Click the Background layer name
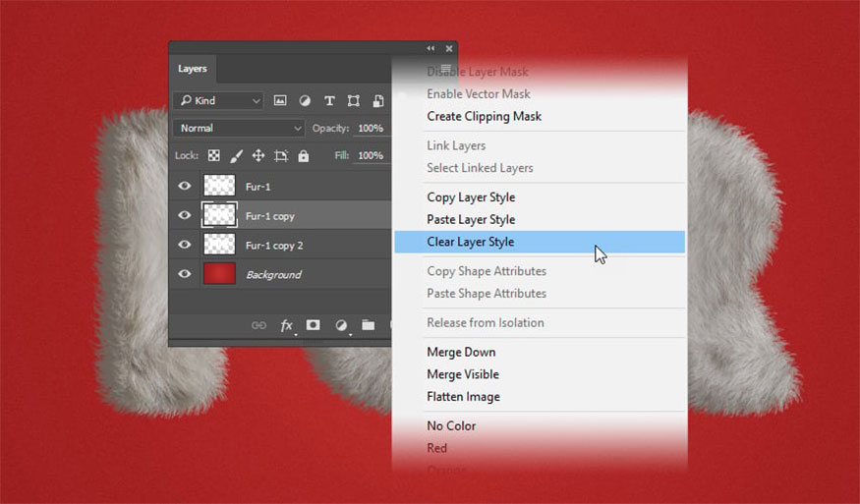 point(273,274)
